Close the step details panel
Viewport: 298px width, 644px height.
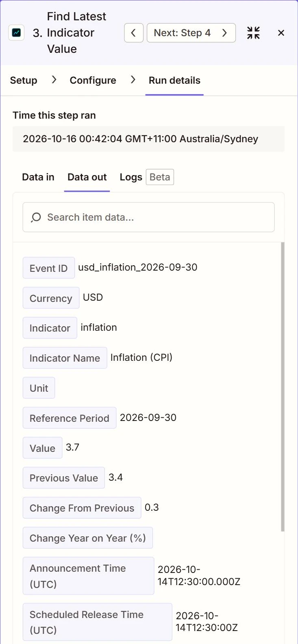point(281,33)
